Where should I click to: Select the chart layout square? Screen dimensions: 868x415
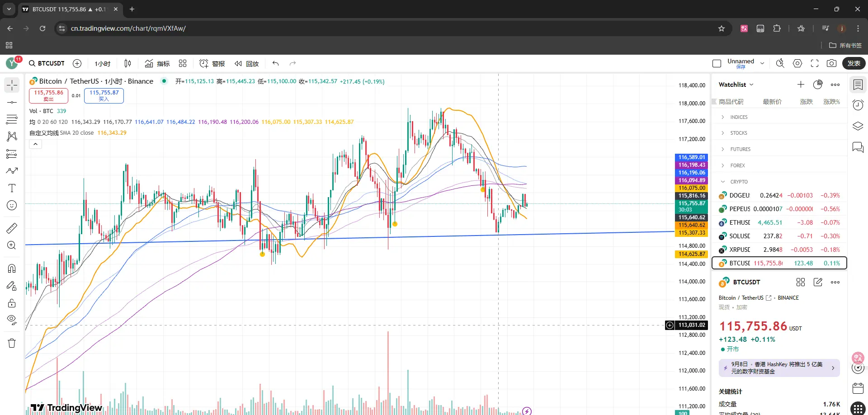717,63
